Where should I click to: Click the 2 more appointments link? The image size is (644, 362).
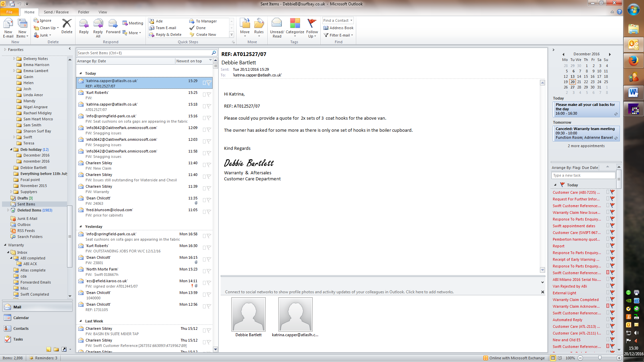[586, 146]
